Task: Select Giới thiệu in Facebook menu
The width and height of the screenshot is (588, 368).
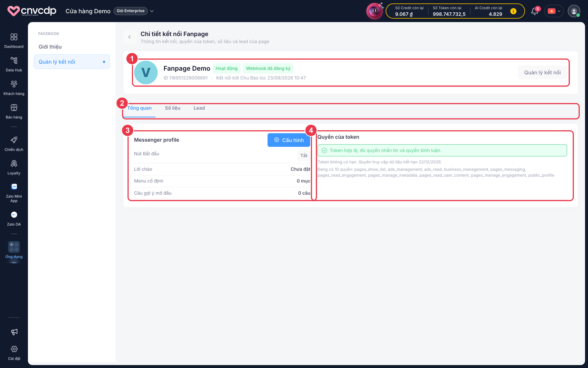Action: (x=50, y=47)
